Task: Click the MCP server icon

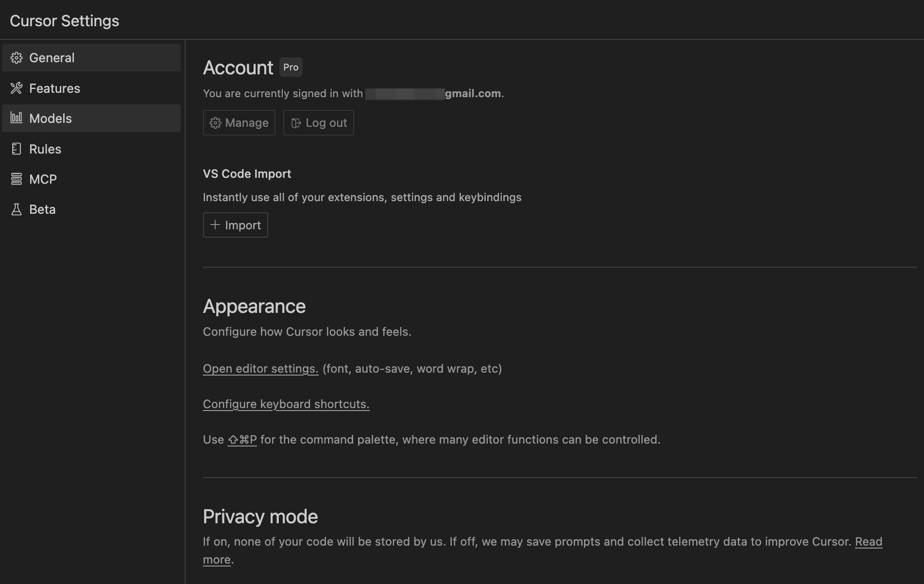Action: (17, 179)
